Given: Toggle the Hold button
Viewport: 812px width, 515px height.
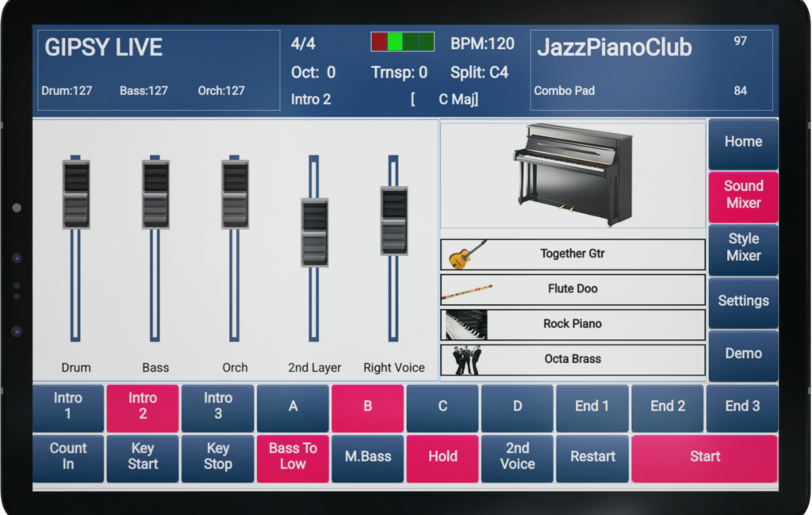Looking at the screenshot, I should click(442, 457).
